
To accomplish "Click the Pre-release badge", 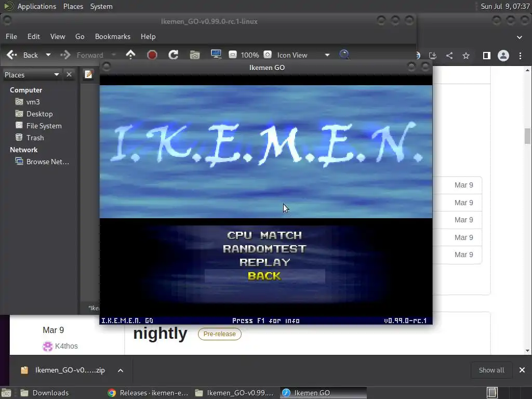I will [220, 334].
